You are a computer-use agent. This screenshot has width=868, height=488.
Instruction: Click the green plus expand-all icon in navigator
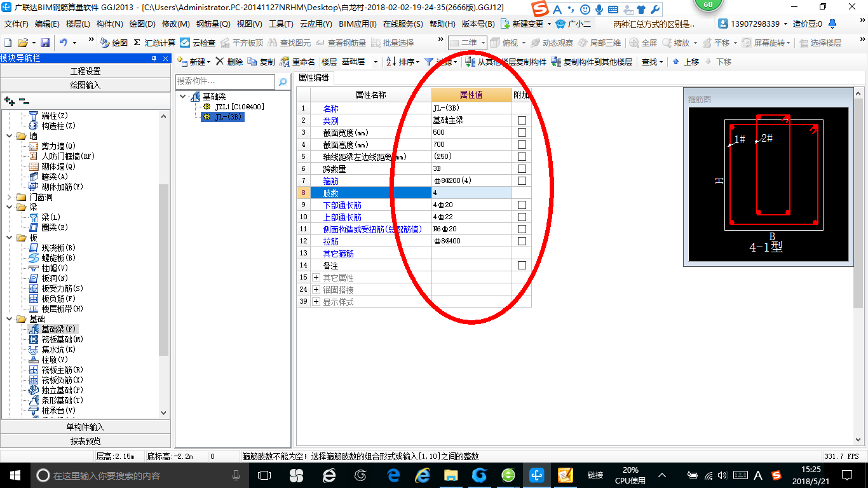tap(9, 101)
